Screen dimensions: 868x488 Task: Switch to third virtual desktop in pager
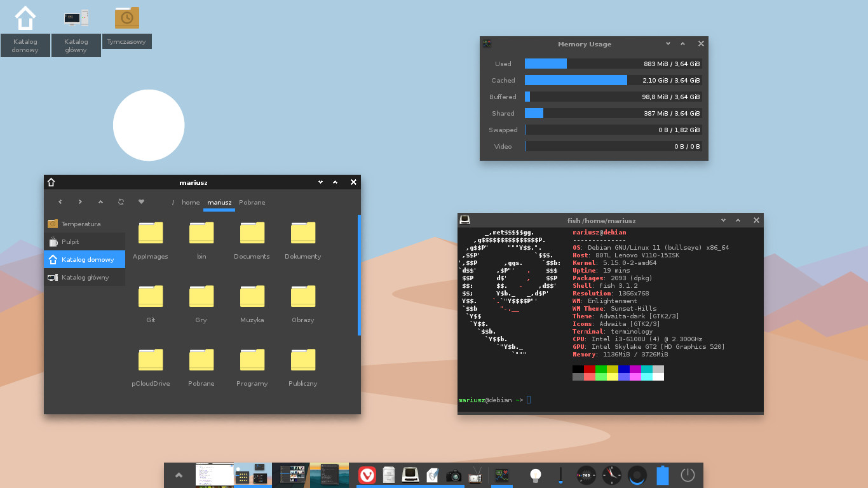[291, 475]
